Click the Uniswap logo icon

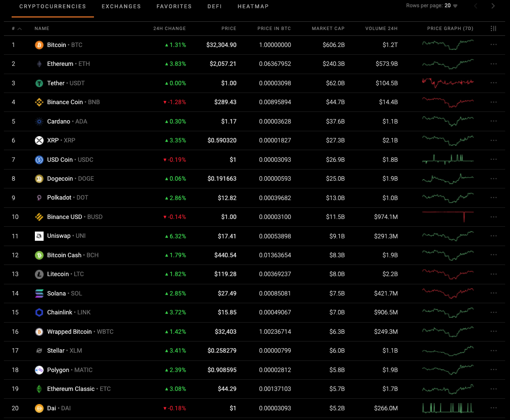point(39,236)
